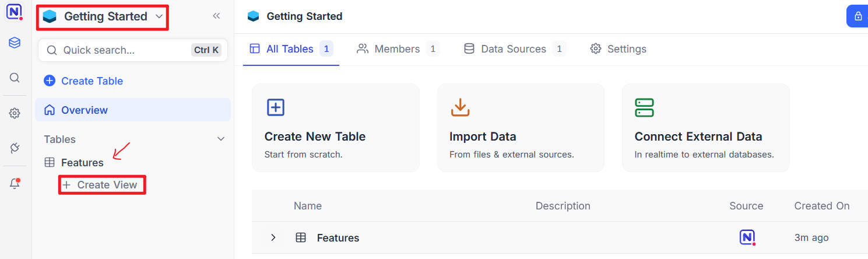
Task: Switch to the Members tab
Action: 397,49
